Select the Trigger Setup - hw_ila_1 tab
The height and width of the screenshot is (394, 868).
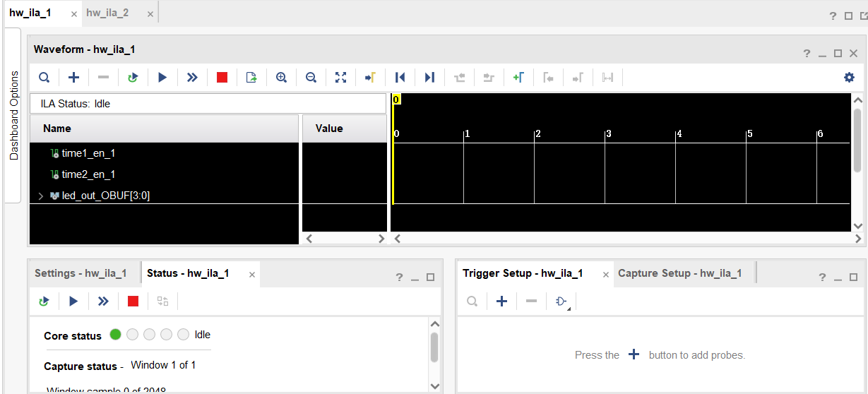(523, 273)
